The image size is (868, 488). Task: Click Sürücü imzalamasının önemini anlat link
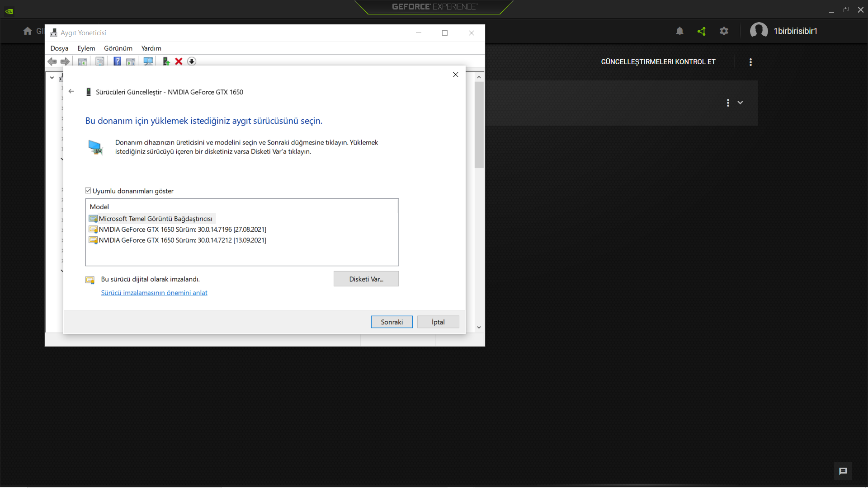(154, 293)
